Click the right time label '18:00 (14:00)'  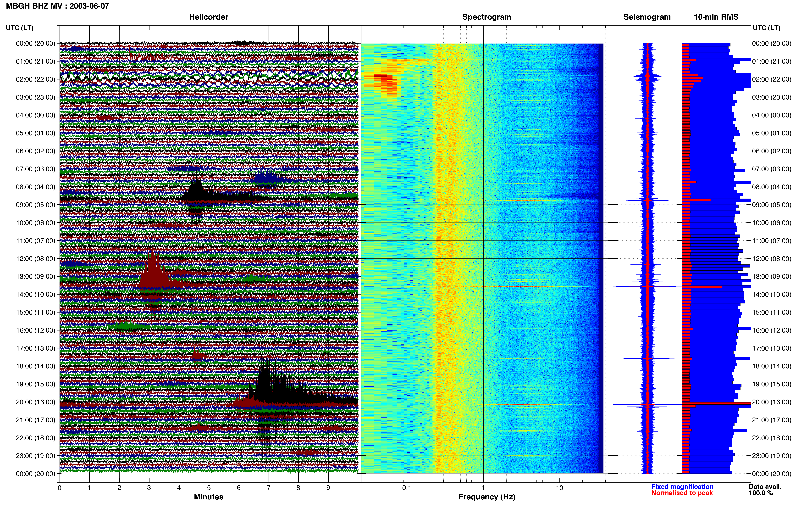(772, 366)
